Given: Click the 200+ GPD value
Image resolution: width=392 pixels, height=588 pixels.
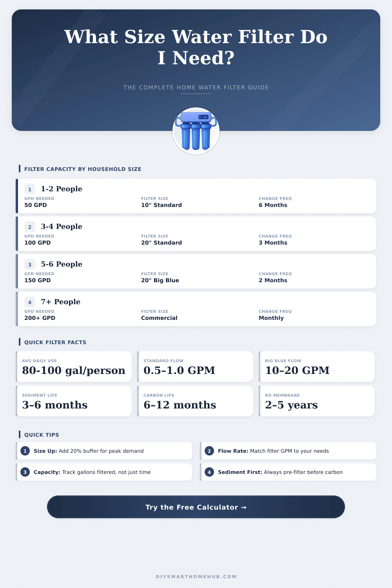Looking at the screenshot, I should (40, 318).
